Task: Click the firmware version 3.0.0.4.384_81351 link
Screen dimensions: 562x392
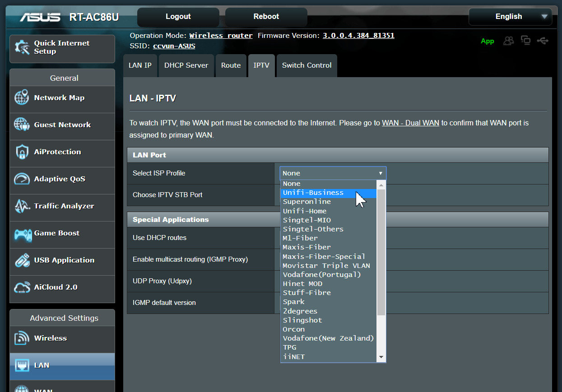Action: tap(358, 36)
